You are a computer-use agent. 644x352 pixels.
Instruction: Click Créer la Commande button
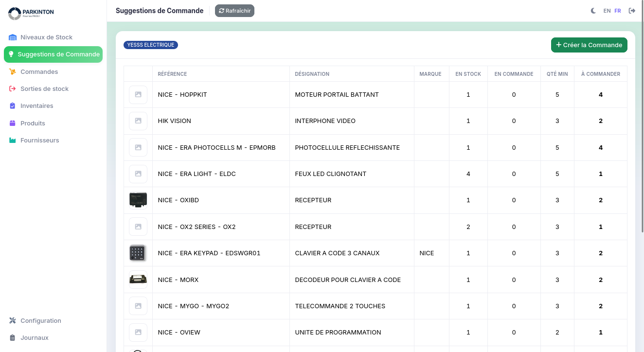(589, 45)
